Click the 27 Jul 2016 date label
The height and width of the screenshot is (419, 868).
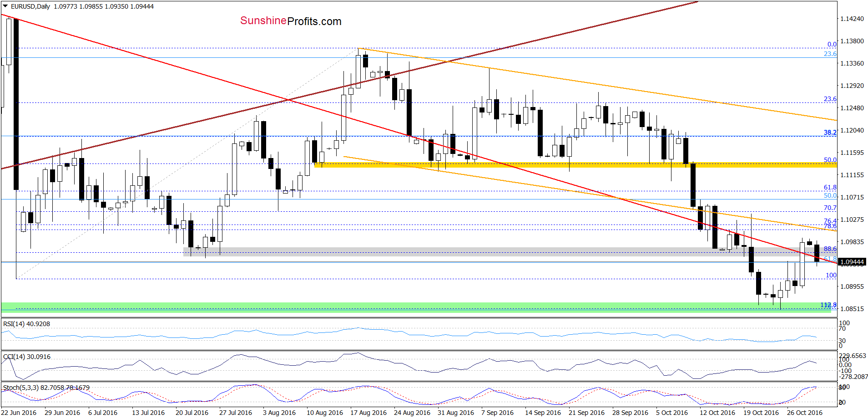click(x=236, y=413)
